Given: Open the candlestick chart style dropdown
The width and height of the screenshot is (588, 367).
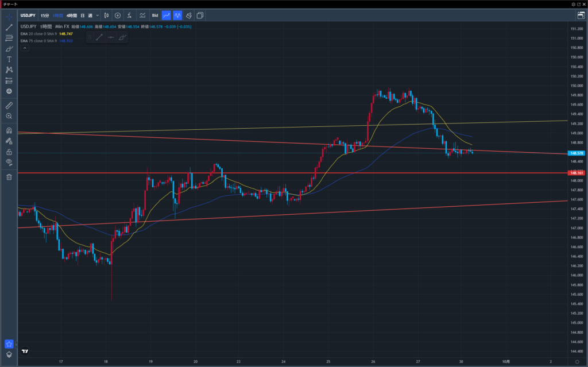Looking at the screenshot, I should [x=107, y=16].
